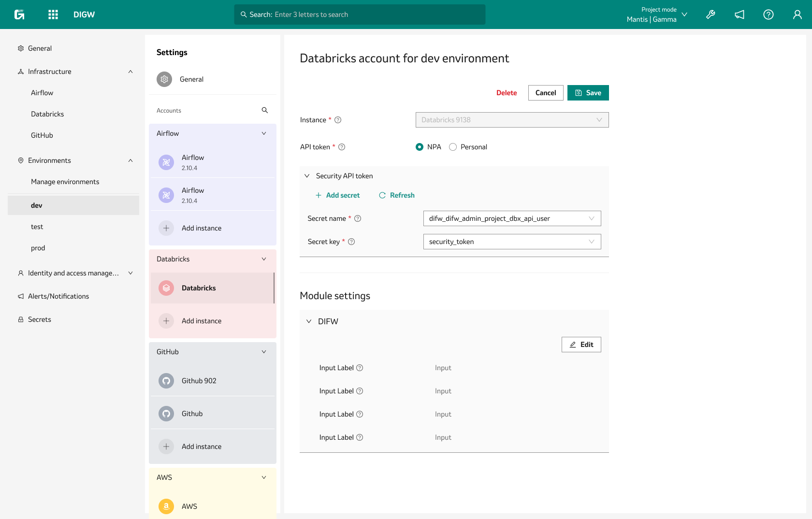Click the help question mark icon in header
The height and width of the screenshot is (519, 812).
point(768,14)
